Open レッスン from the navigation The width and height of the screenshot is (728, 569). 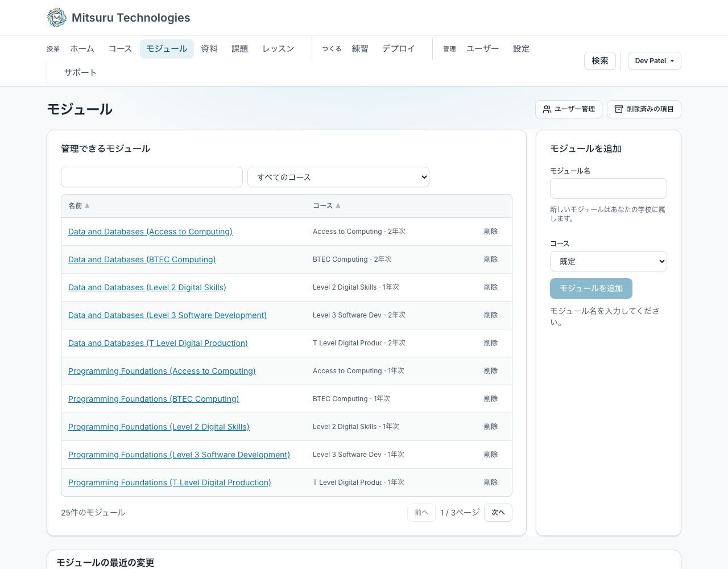(x=278, y=49)
